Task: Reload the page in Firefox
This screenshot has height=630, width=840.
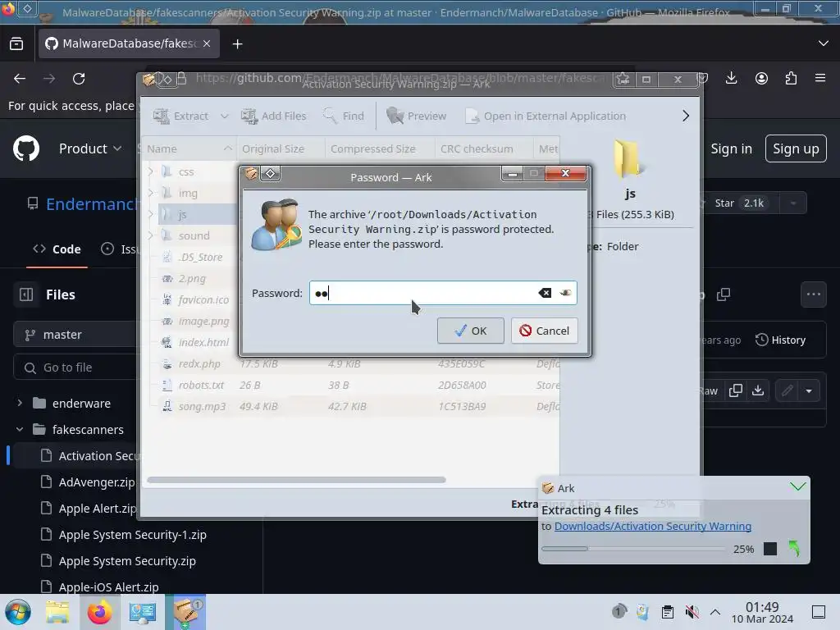Action: pos(79,79)
